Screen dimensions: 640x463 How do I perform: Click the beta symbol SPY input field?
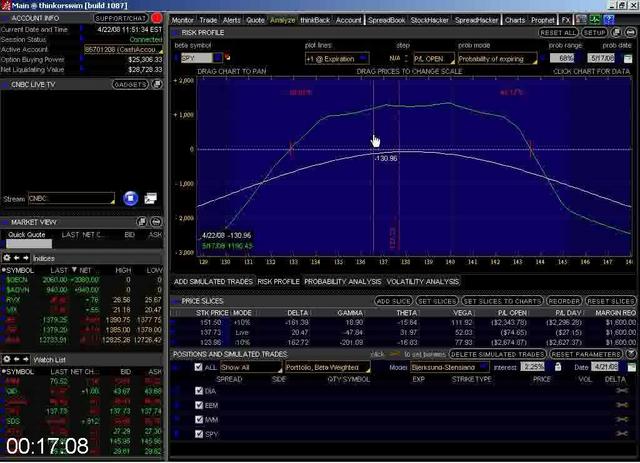coord(196,58)
